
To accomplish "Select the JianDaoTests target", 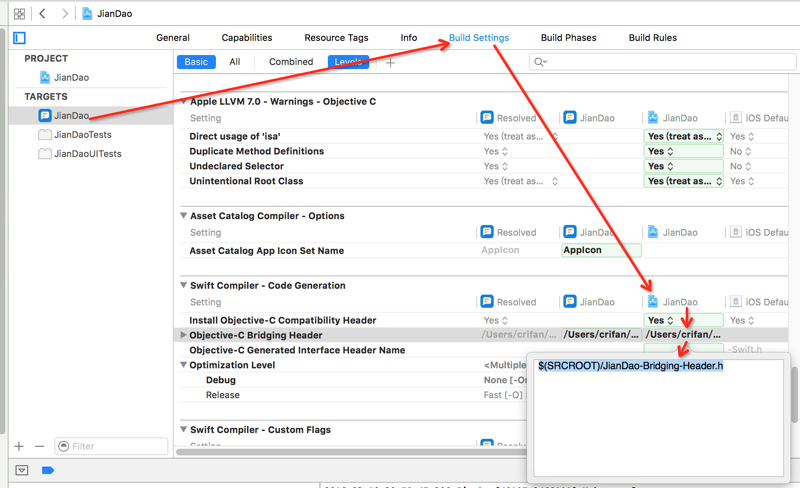I will coord(75,135).
